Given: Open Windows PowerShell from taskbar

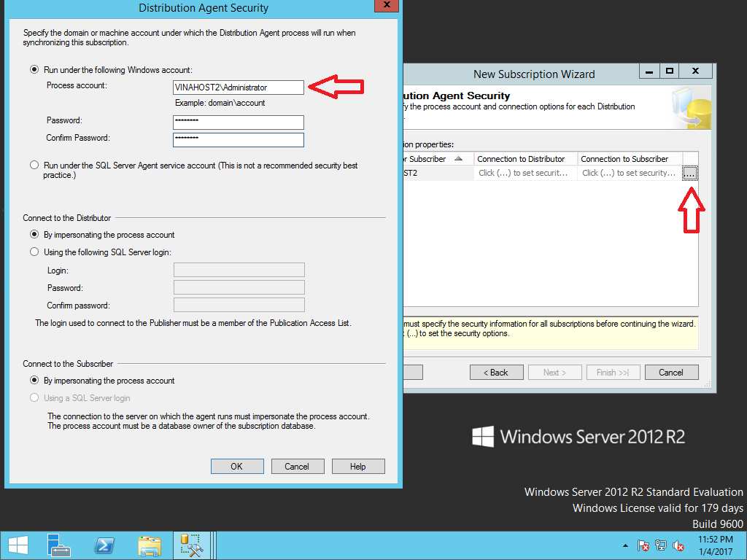Looking at the screenshot, I should click(x=104, y=545).
